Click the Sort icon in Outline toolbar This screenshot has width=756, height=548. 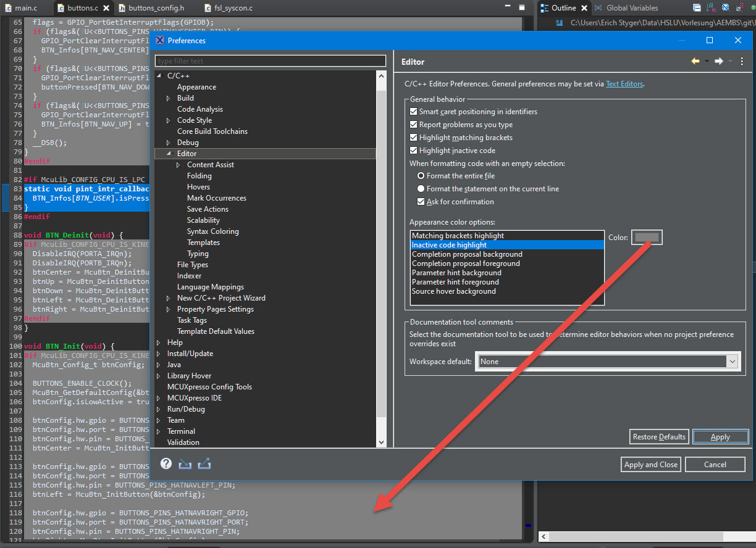pos(711,8)
